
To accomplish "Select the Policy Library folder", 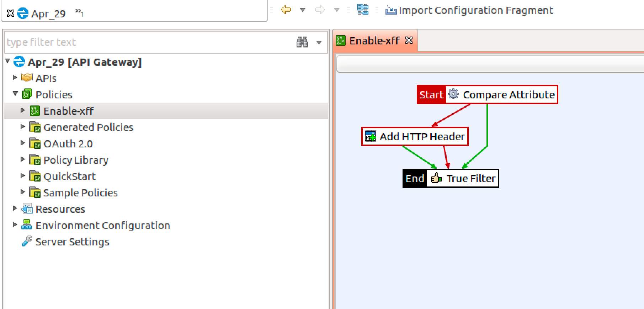I will 76,160.
